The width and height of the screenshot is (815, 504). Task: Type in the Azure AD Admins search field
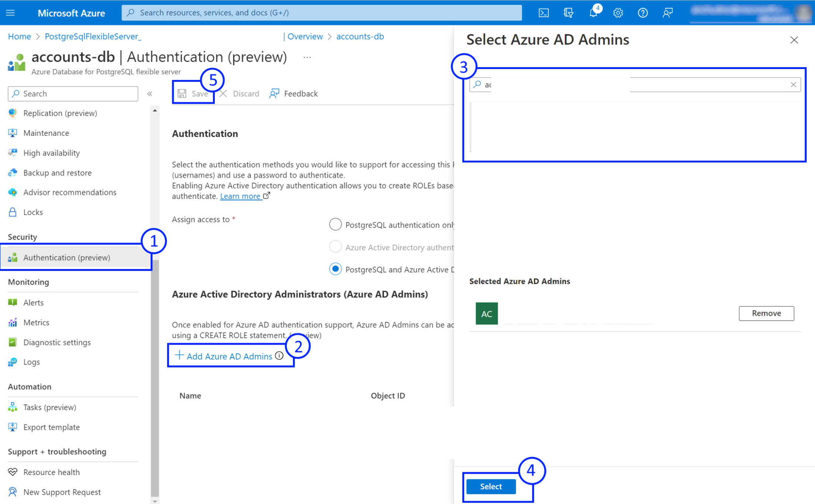(635, 84)
